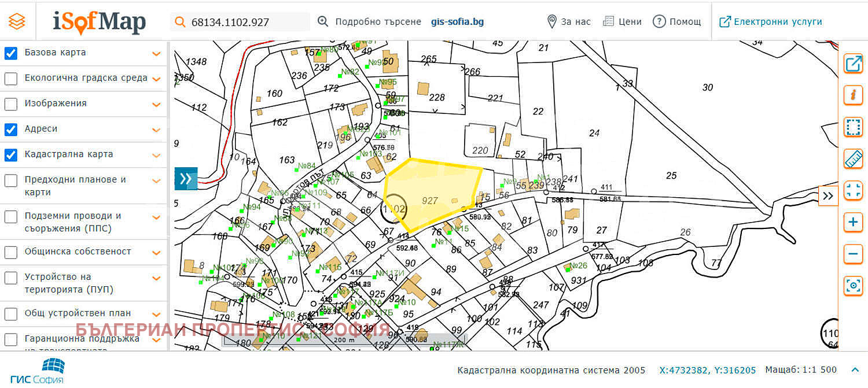Screen dimensions: 868x388
Task: Open the Цени menu item
Action: (x=622, y=22)
